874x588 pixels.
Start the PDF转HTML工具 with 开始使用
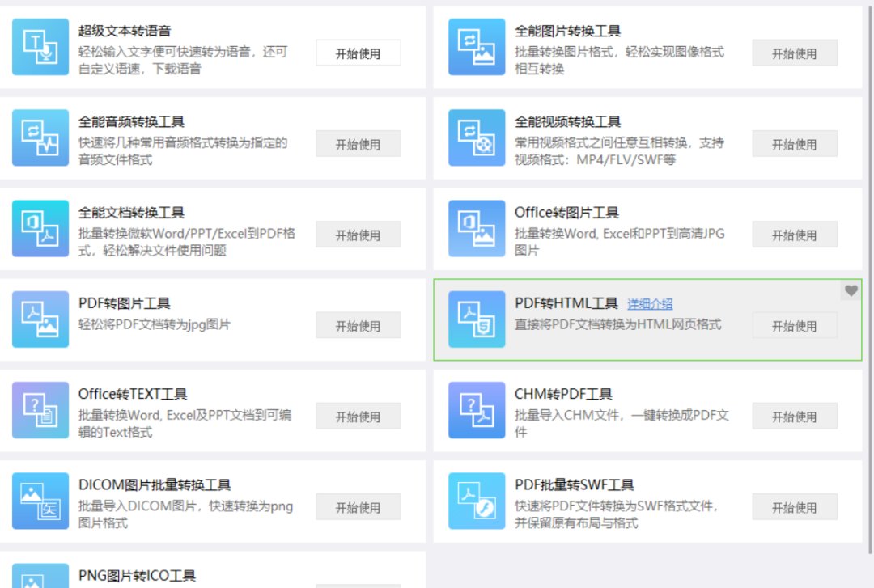794,326
